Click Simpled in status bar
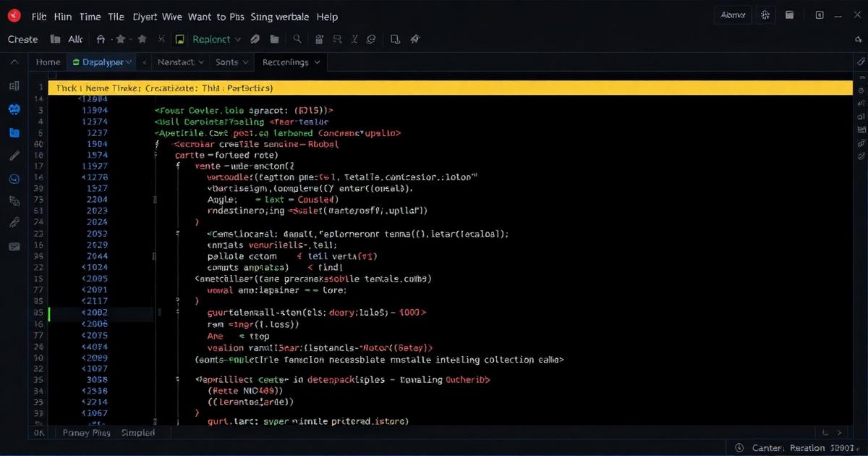 coord(137,432)
